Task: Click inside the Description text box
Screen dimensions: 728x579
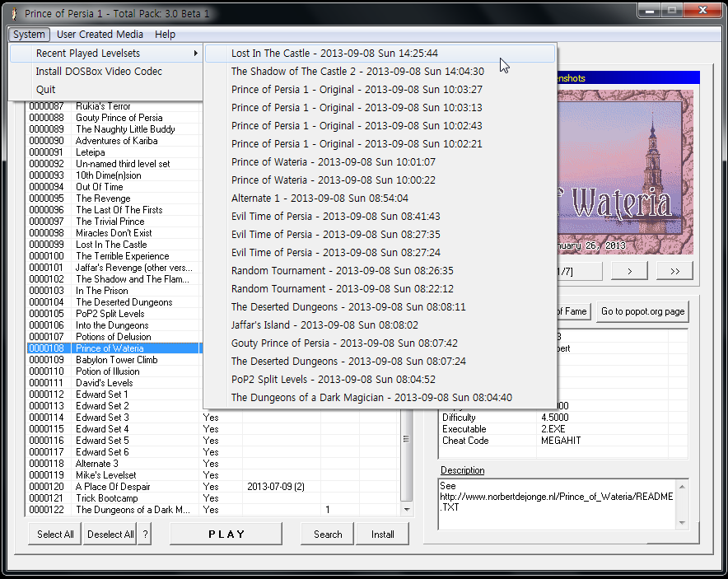Action: click(558, 504)
